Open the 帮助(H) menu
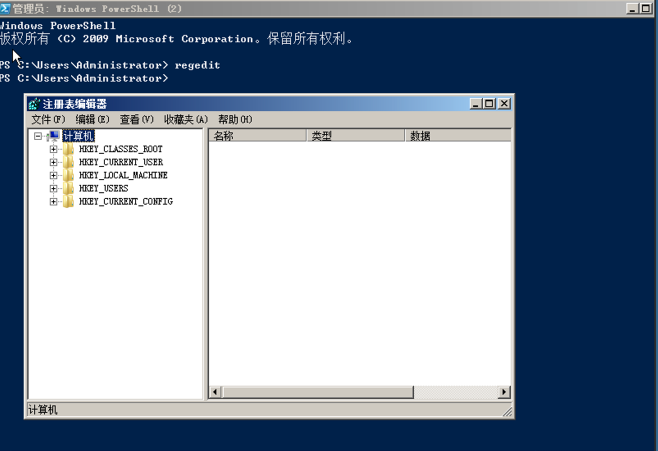This screenshot has width=658, height=451. pos(235,120)
